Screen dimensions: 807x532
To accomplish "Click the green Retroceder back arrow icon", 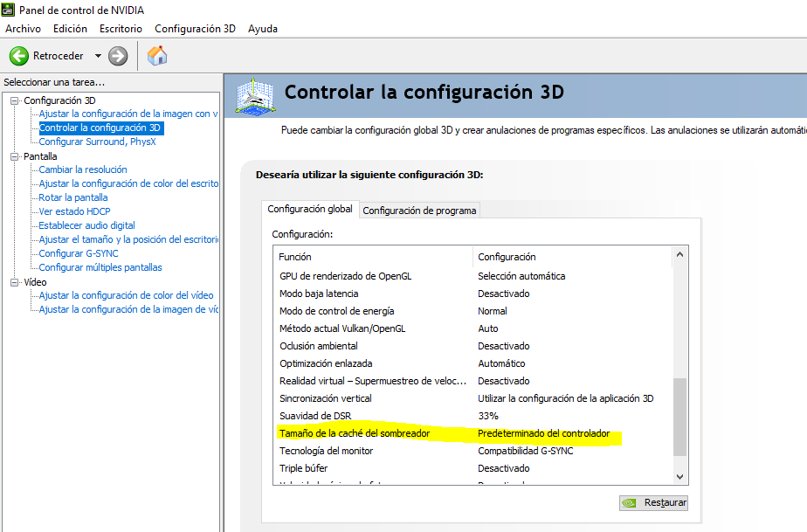I will pyautogui.click(x=19, y=56).
